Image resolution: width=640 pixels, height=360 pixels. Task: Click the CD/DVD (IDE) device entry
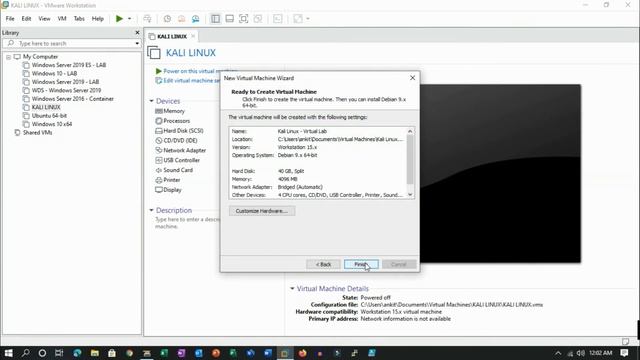180,140
